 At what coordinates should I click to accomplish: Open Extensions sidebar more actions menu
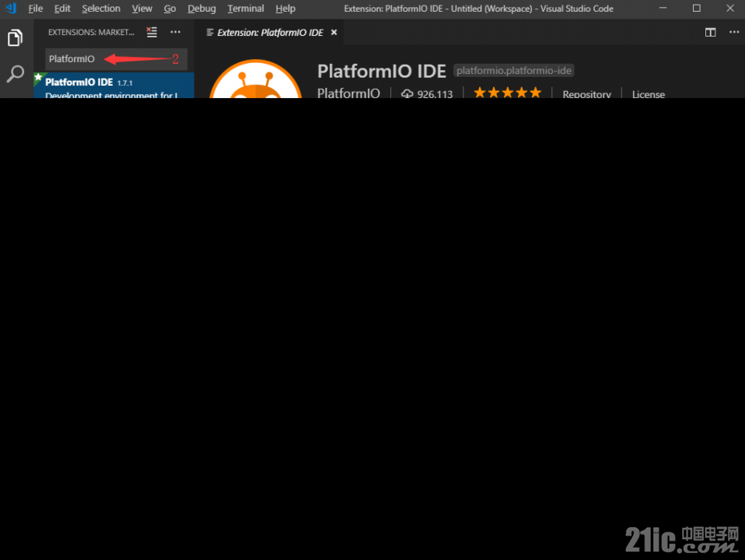coord(175,32)
